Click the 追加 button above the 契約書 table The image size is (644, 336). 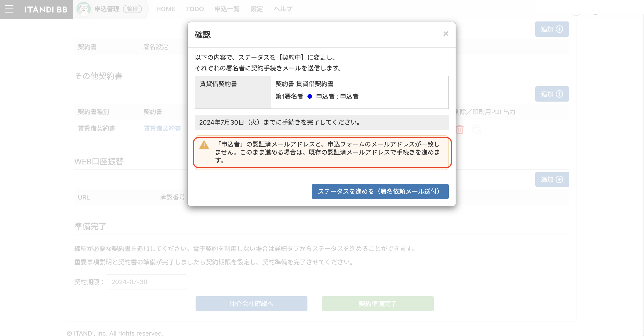552,29
